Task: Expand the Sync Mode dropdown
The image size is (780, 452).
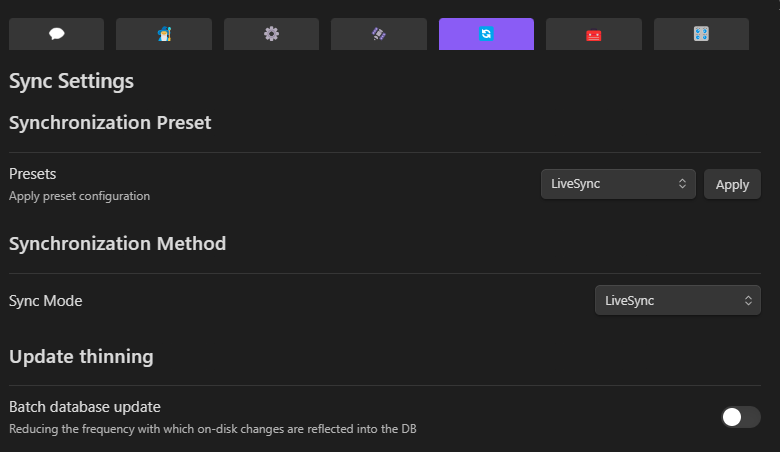Action: [x=677, y=300]
